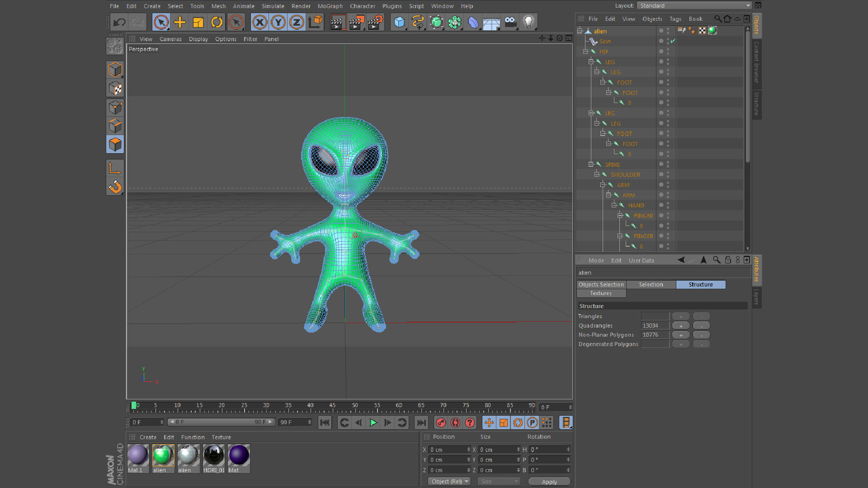Disable the Skin object's green checkmark

pos(674,41)
